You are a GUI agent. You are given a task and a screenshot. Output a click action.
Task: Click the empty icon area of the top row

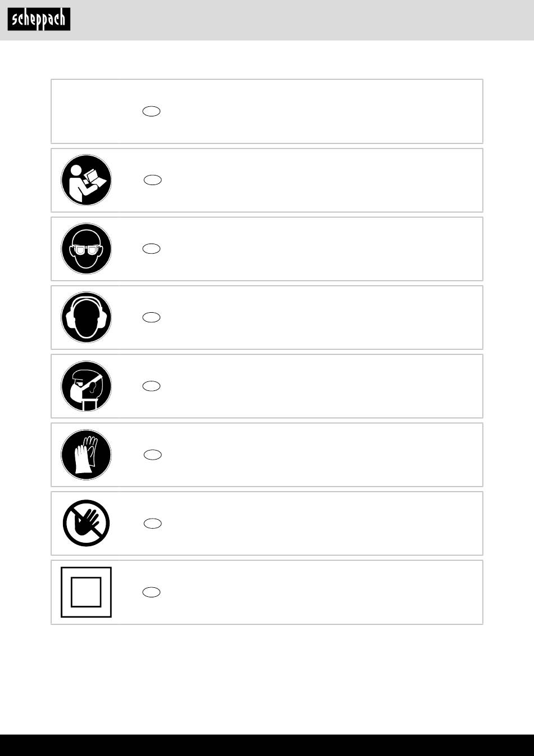coord(86,111)
